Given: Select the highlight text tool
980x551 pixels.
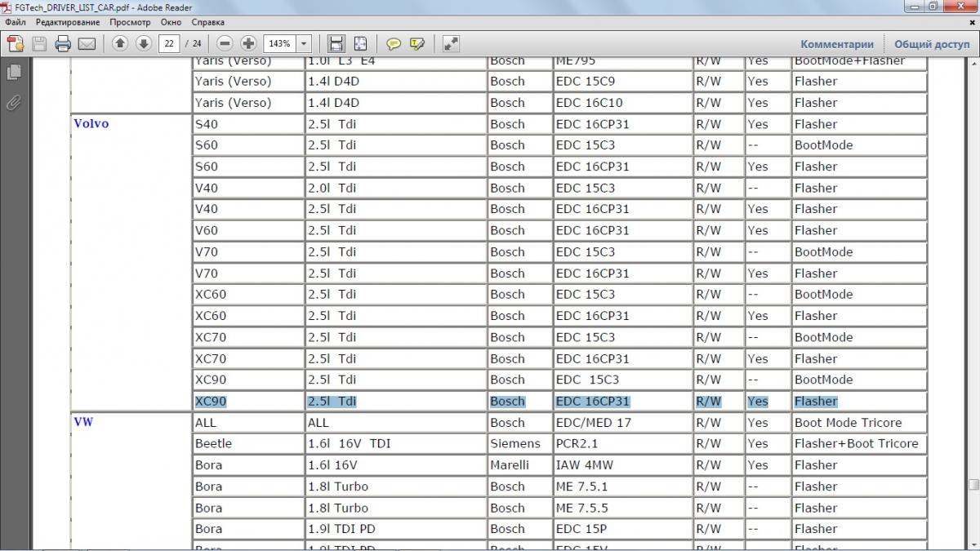Looking at the screenshot, I should click(x=417, y=43).
